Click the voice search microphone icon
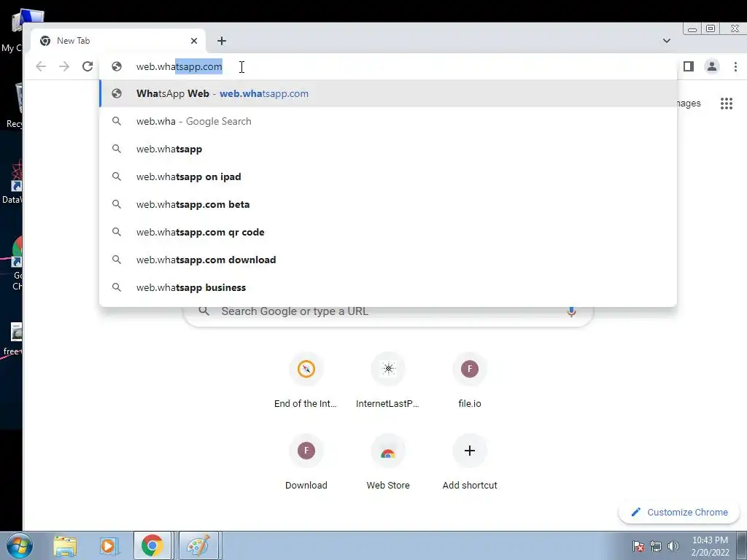This screenshot has height=560, width=747. click(571, 311)
